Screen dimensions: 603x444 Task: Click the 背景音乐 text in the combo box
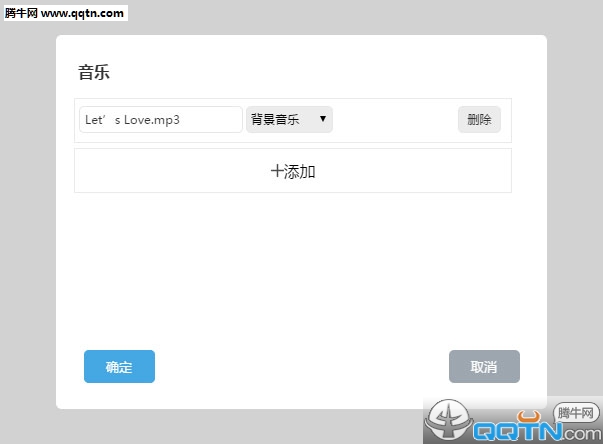coord(275,120)
